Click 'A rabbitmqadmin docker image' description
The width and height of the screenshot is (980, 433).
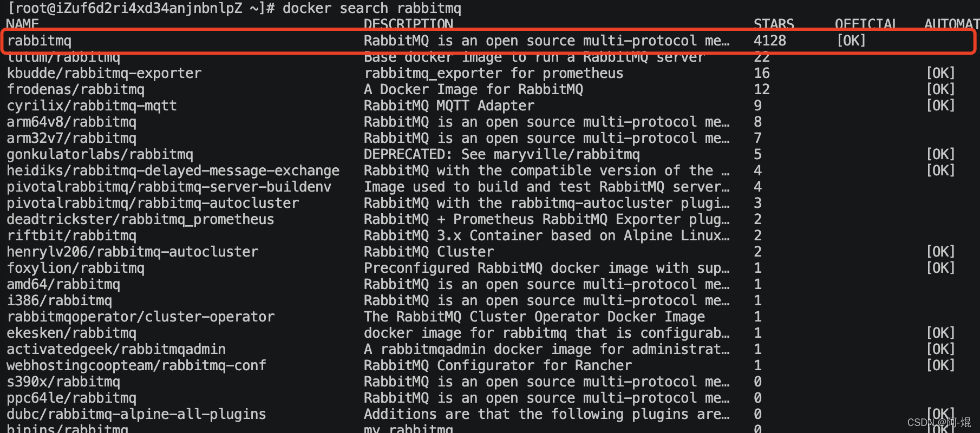click(x=547, y=349)
